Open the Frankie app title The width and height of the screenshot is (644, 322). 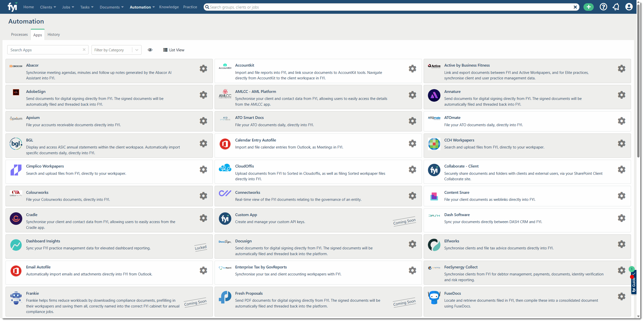tap(33, 293)
